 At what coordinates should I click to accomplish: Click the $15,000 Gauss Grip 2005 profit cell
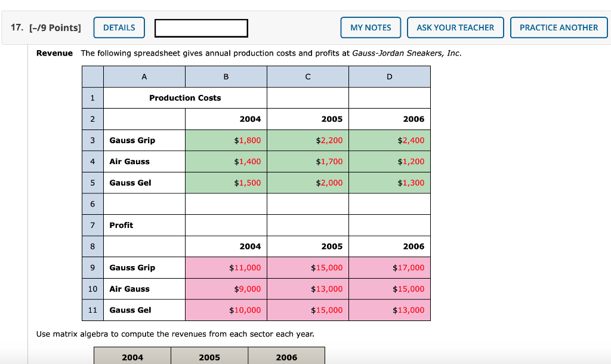pyautogui.click(x=308, y=268)
